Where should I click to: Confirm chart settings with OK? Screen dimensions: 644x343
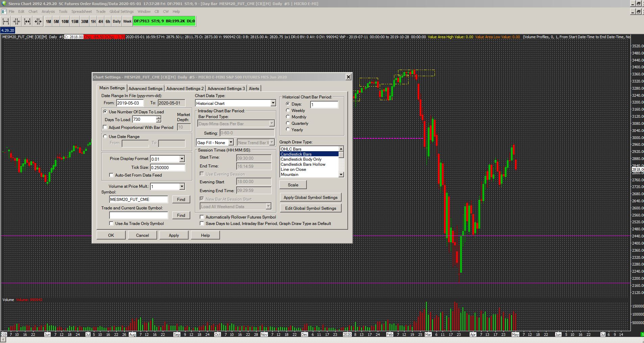(111, 235)
